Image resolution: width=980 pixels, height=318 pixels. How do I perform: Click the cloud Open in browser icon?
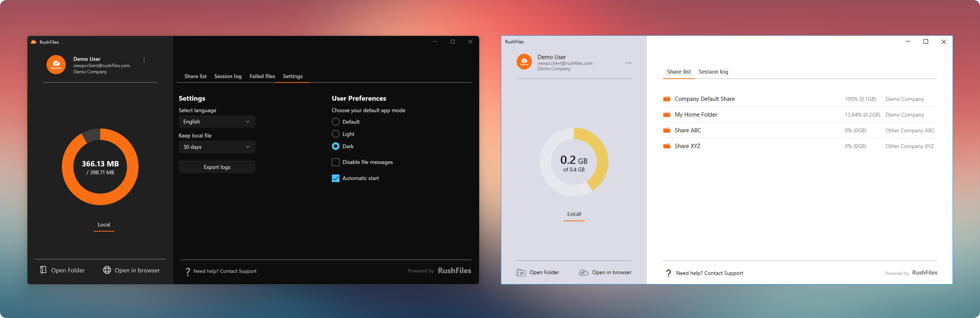click(583, 273)
